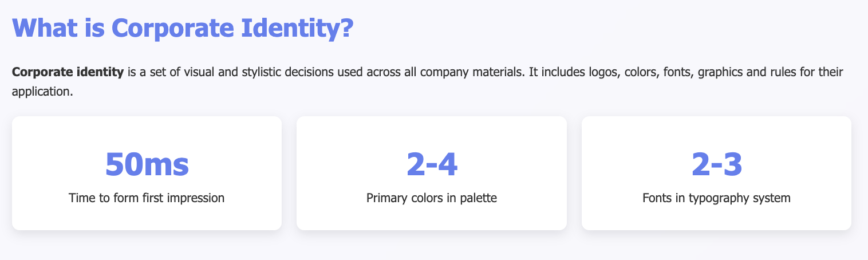
Task: Select the 2-3 statistic number
Action: pos(717,164)
